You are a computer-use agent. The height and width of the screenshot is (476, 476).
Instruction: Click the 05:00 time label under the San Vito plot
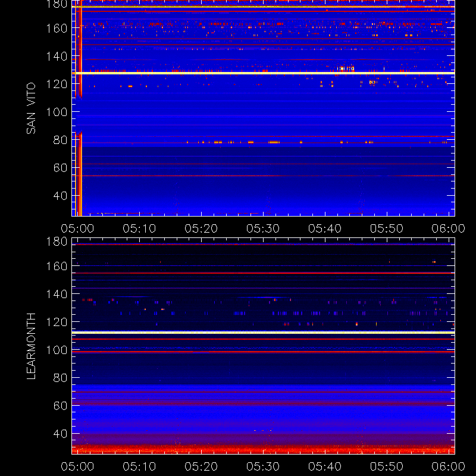[77, 228]
